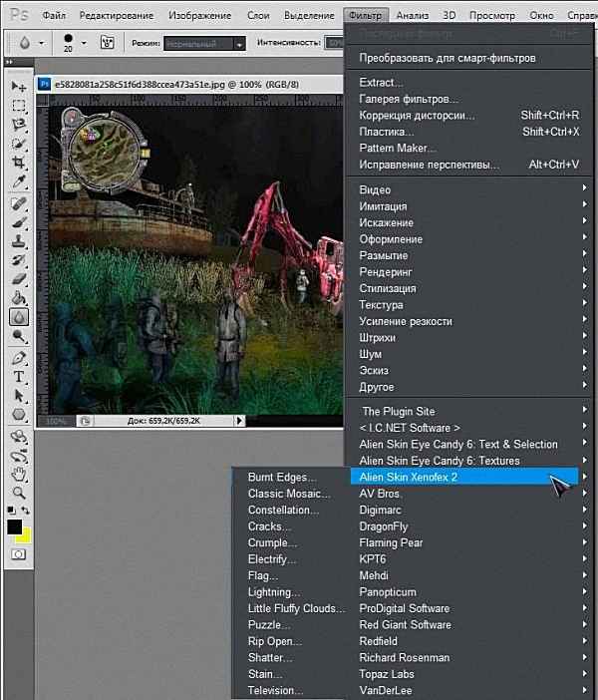This screenshot has height=700, width=598.
Task: Select the Crop tool
Action: (x=18, y=163)
